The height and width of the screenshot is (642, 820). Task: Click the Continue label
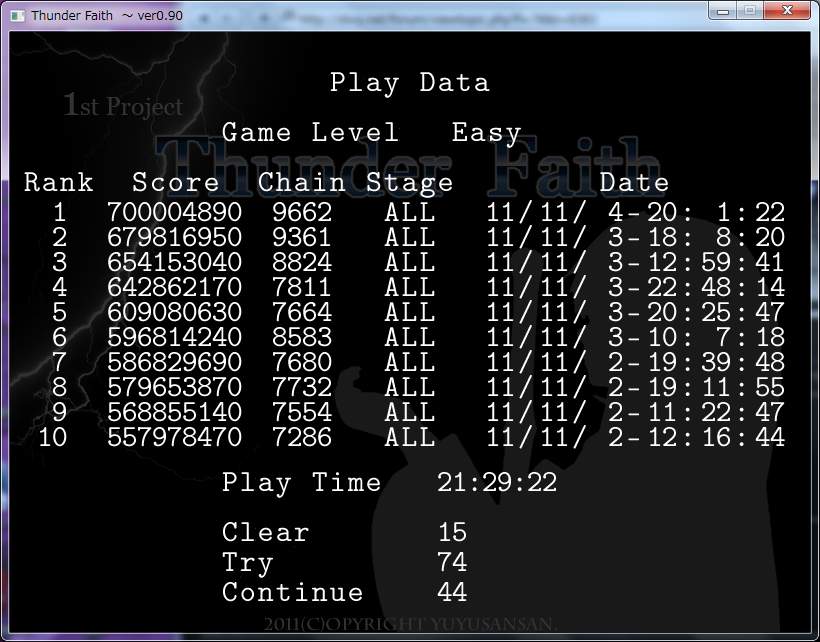pos(292,593)
